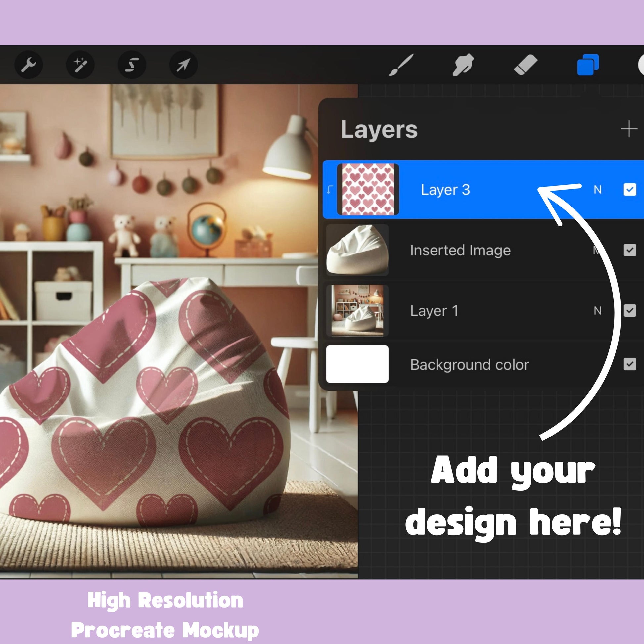Activate the Selection S tool
Screen dimensions: 644x644
click(132, 65)
